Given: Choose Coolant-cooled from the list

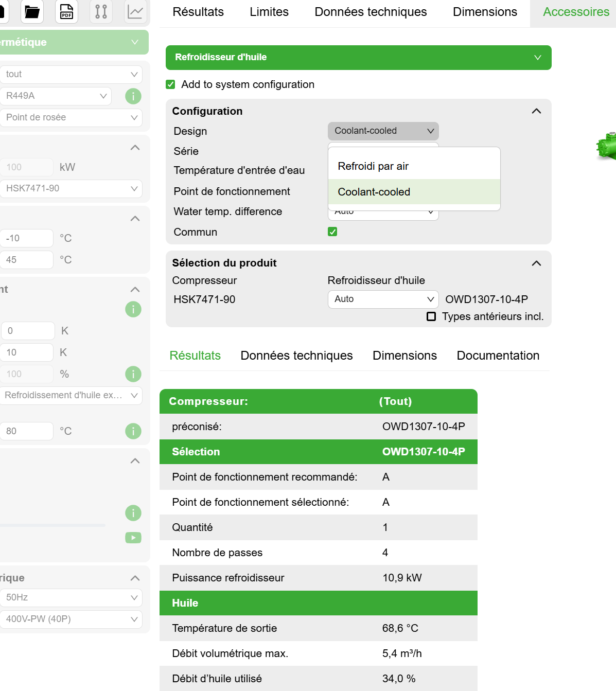Looking at the screenshot, I should (374, 192).
